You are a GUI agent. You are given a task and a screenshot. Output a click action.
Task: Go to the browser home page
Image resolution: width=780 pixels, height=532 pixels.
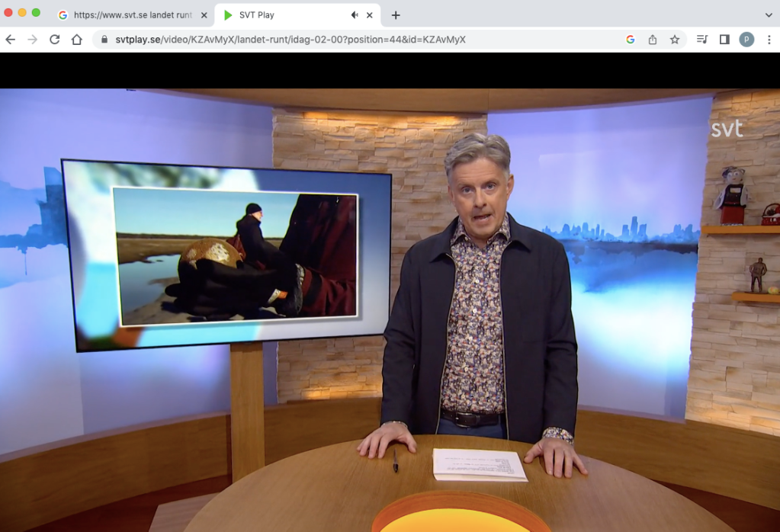tap(77, 40)
